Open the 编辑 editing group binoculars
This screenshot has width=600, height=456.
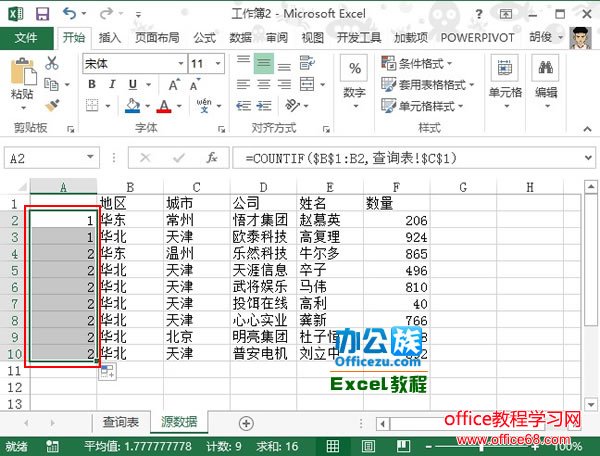(546, 81)
